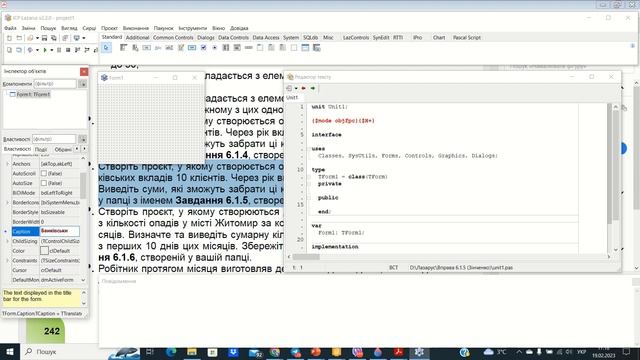This screenshot has height=360, width=640.
Task: Open the Проєкт menu
Action: (x=109, y=28)
